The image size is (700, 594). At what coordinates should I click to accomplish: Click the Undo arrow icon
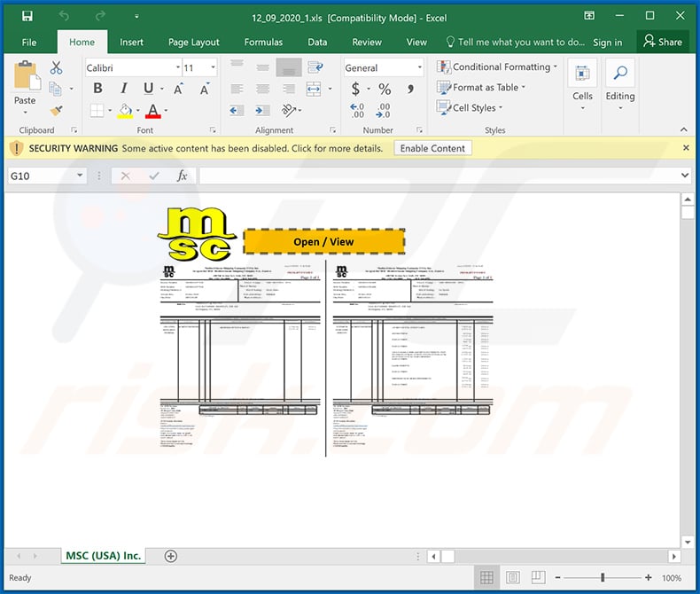pyautogui.click(x=64, y=17)
